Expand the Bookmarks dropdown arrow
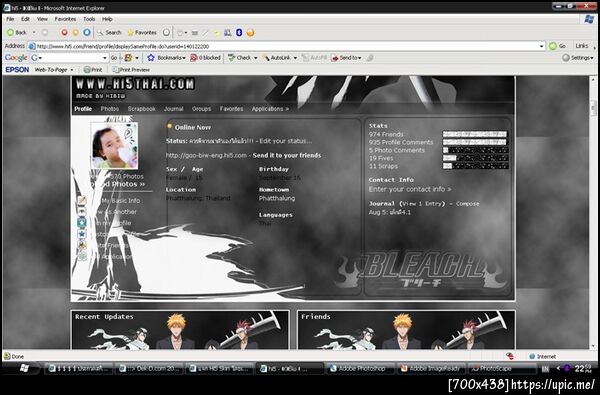Screen dimensions: 600x395 coord(184,58)
